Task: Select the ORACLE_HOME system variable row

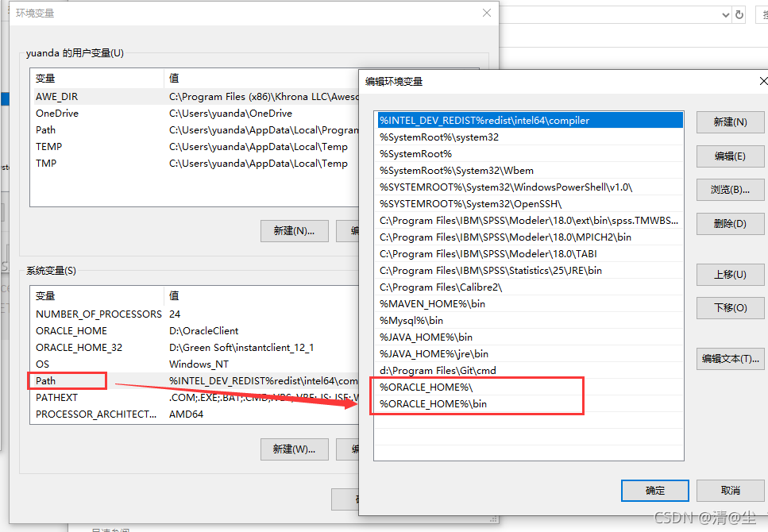Action: 195,330
